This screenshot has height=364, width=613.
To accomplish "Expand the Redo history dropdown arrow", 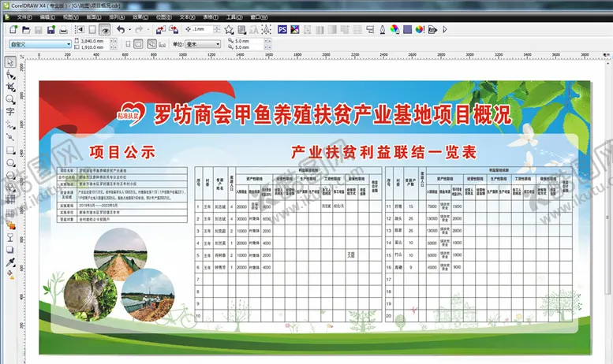I will pos(148,30).
